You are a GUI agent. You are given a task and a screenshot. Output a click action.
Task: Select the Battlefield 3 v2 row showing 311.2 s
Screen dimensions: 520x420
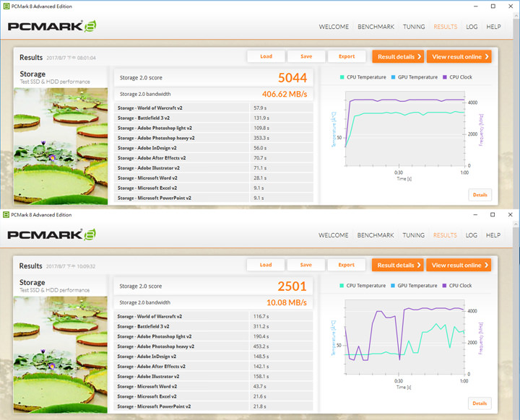(x=213, y=326)
